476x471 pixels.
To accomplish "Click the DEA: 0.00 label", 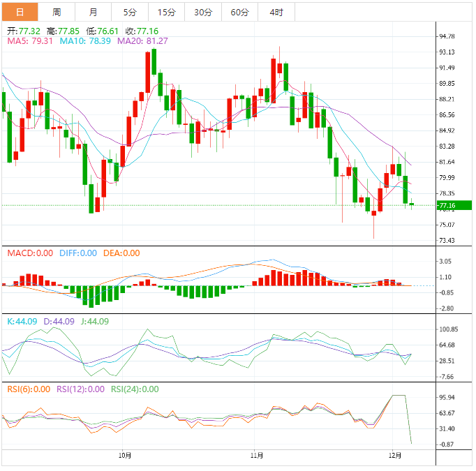I will [x=121, y=253].
